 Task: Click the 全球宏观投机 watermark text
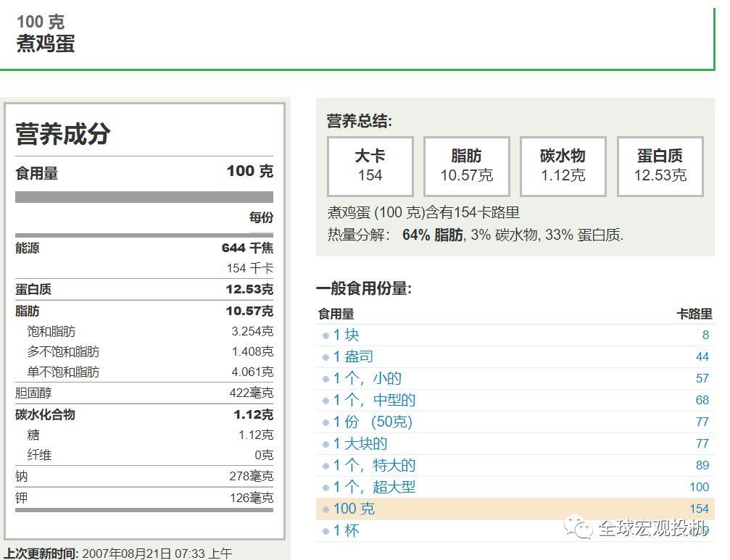(x=652, y=529)
